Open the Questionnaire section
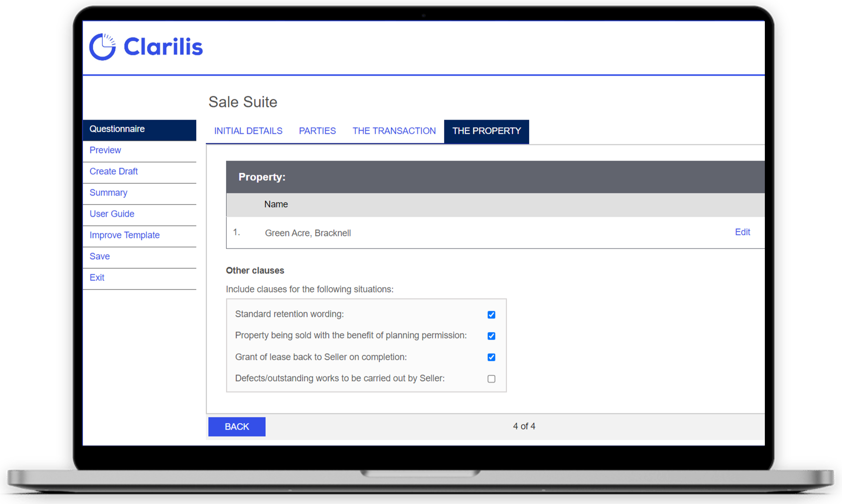 point(117,129)
